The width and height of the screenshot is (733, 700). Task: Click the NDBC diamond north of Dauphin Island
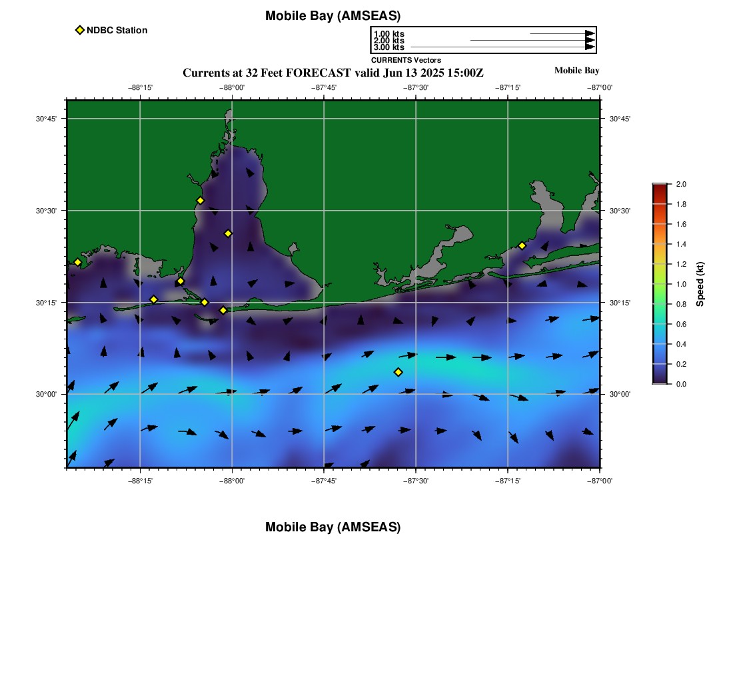181,281
